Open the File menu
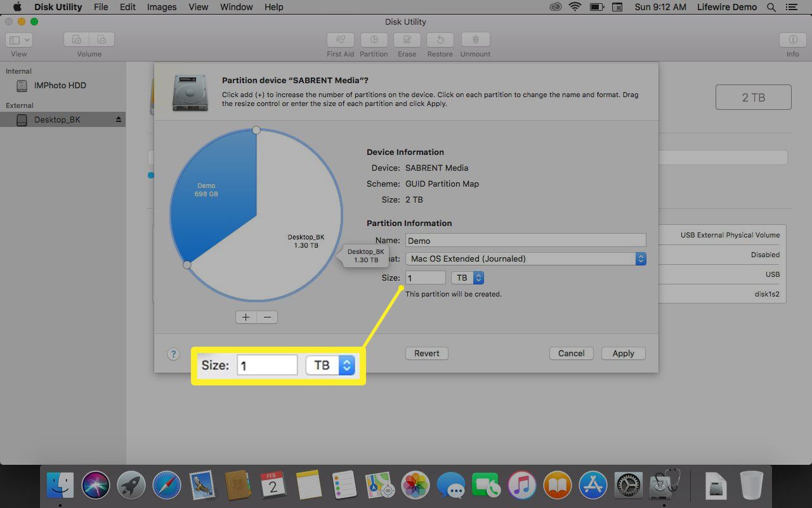This screenshot has width=812, height=508. [x=101, y=7]
